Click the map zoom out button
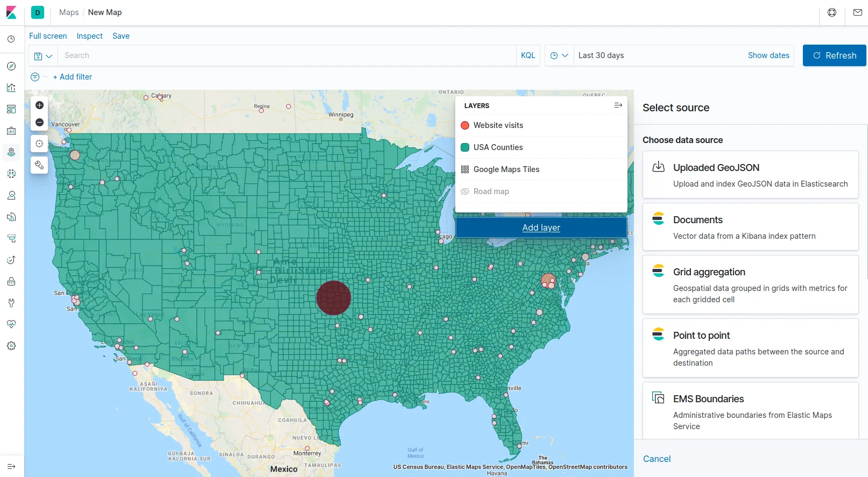868x477 pixels. 39,123
